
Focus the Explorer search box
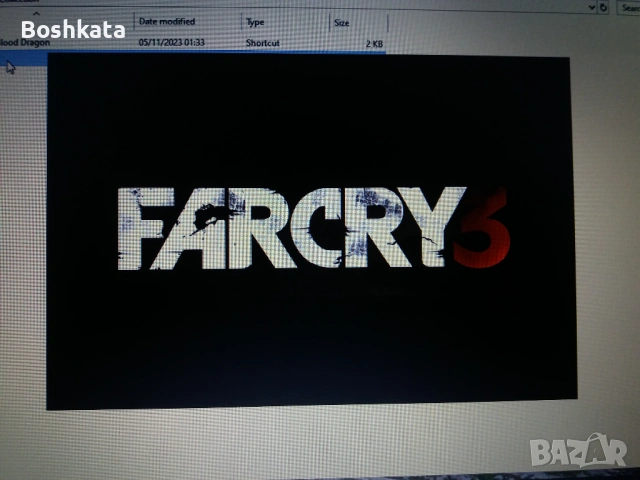(630, 7)
